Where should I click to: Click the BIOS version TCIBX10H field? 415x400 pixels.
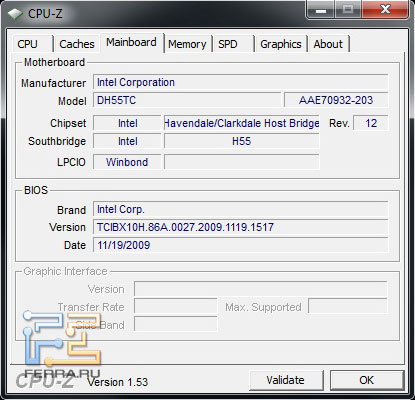click(x=241, y=227)
